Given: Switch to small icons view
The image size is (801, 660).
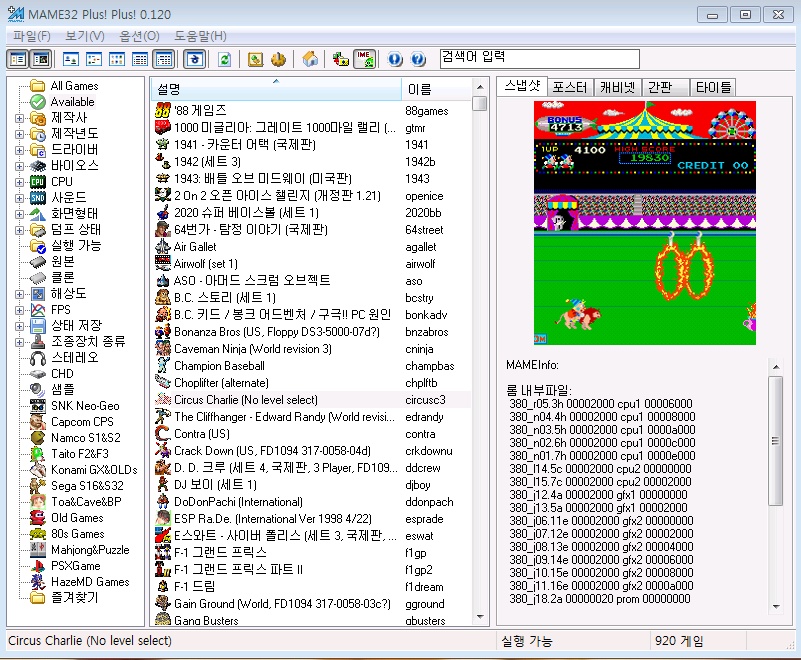Looking at the screenshot, I should (x=93, y=59).
